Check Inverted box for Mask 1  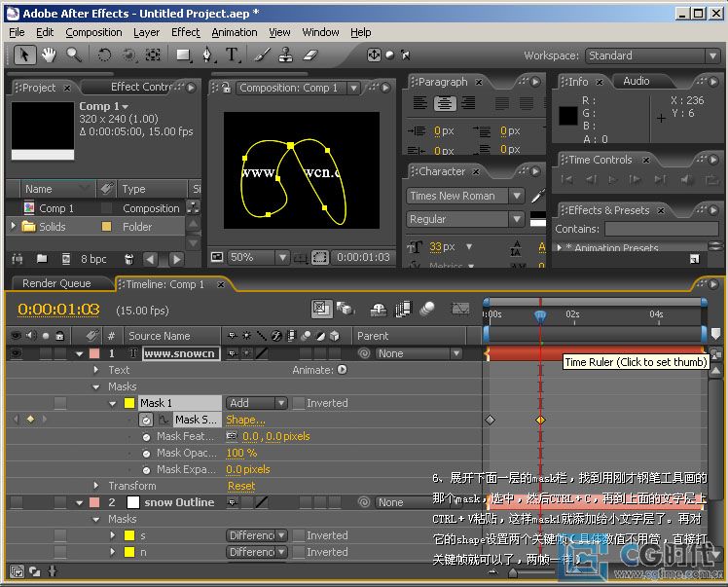299,403
